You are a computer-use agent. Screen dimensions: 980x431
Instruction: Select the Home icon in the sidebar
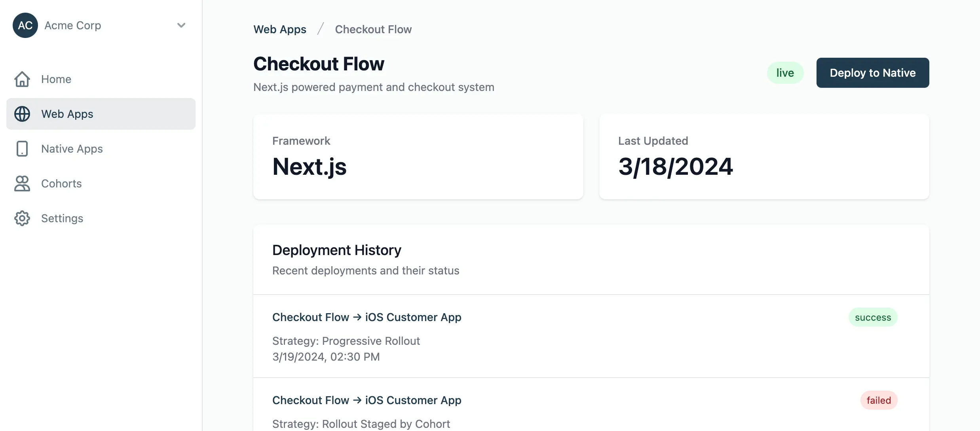point(23,79)
